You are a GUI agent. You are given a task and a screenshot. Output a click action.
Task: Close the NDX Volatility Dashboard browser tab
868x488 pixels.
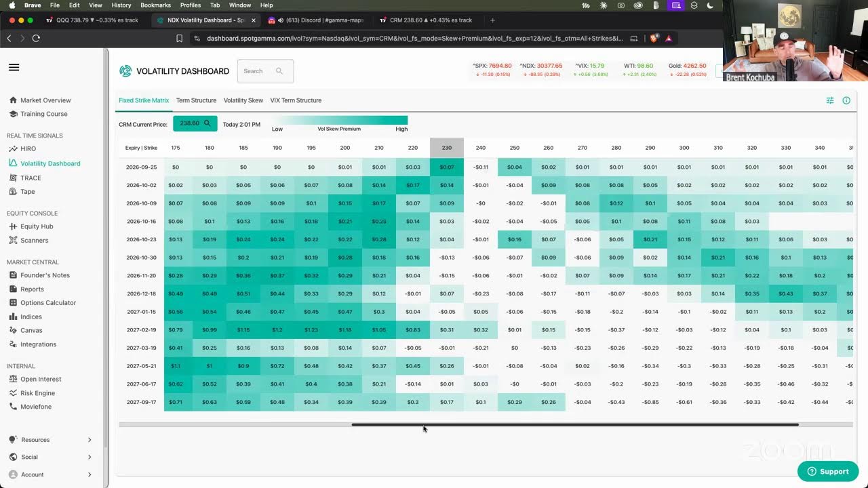(254, 20)
